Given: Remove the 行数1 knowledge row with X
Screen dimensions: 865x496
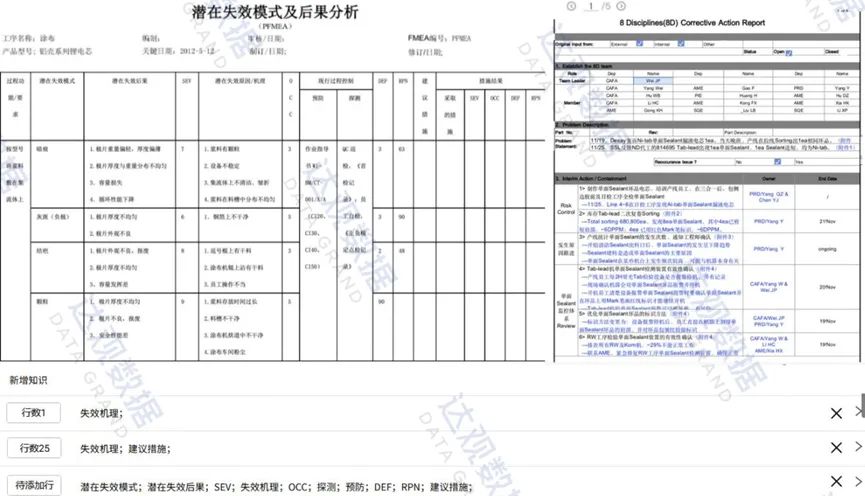Looking at the screenshot, I should 836,413.
